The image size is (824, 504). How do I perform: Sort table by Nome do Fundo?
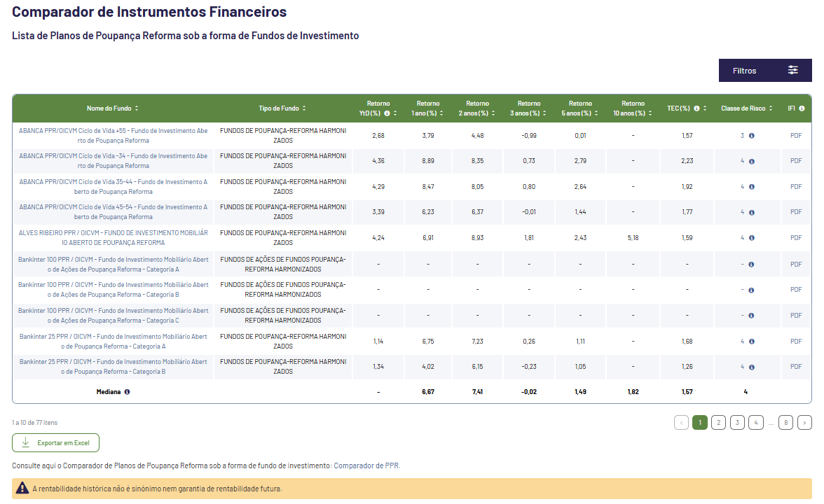coord(137,108)
